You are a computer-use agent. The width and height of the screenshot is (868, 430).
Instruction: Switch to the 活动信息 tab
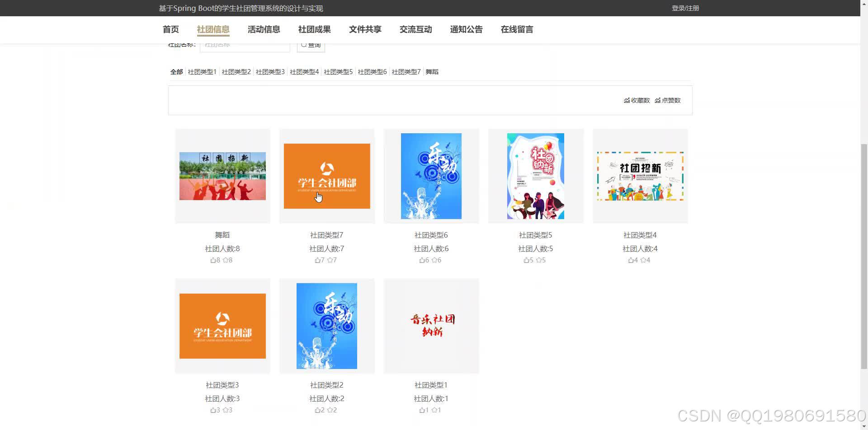264,29
